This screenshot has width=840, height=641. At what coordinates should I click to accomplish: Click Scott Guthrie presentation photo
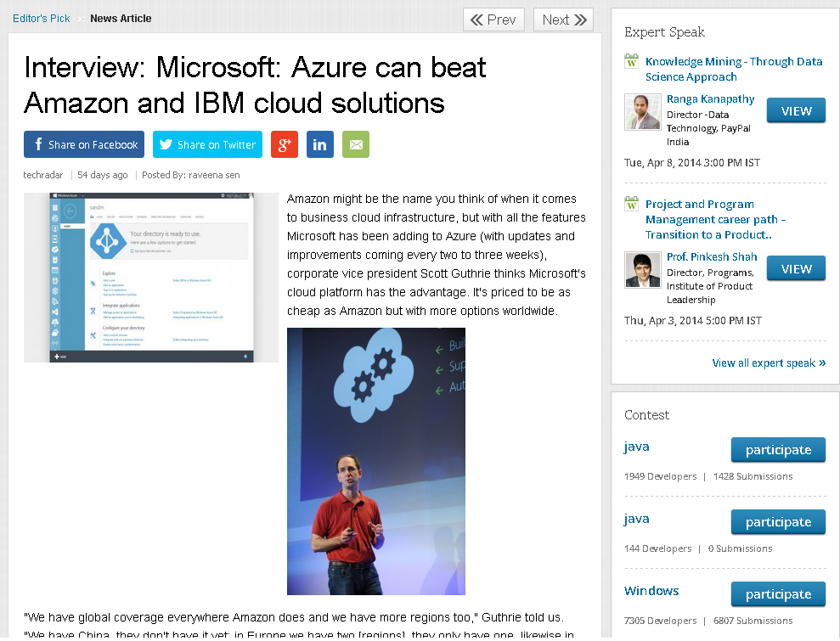(x=376, y=461)
